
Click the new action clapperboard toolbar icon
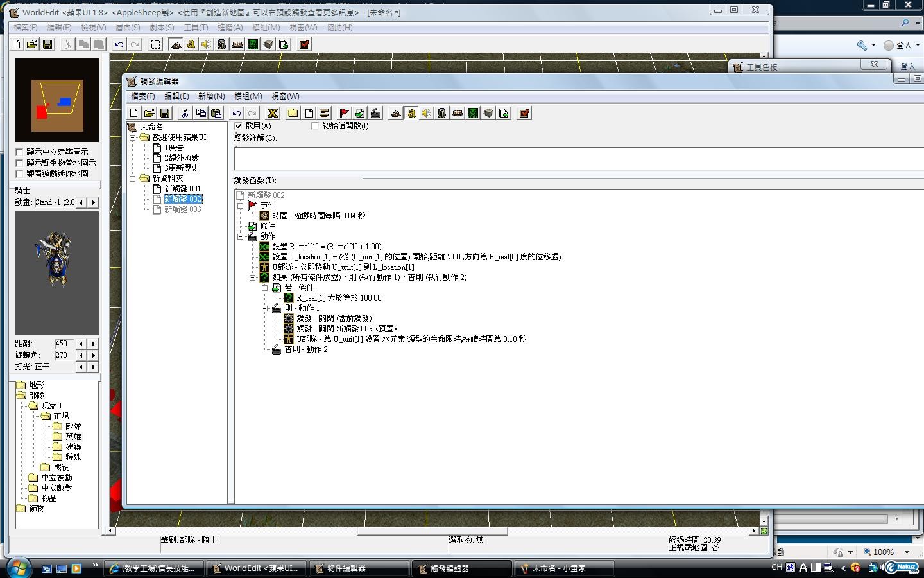(x=375, y=114)
